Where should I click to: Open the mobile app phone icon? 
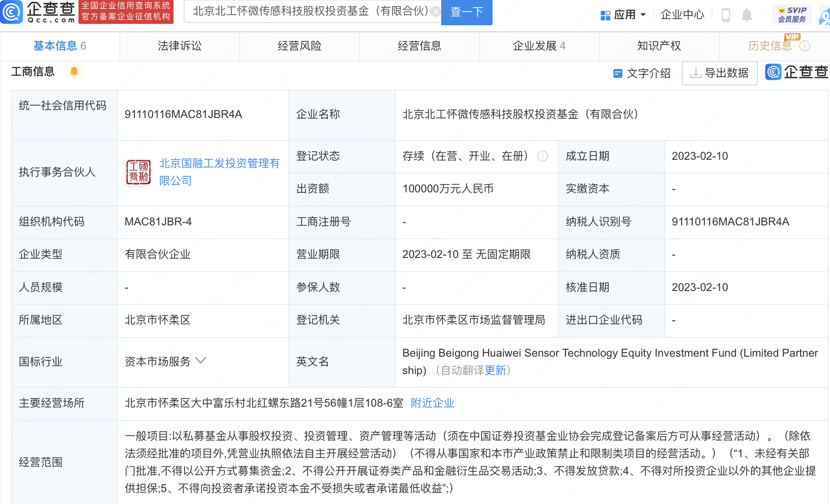tap(726, 15)
